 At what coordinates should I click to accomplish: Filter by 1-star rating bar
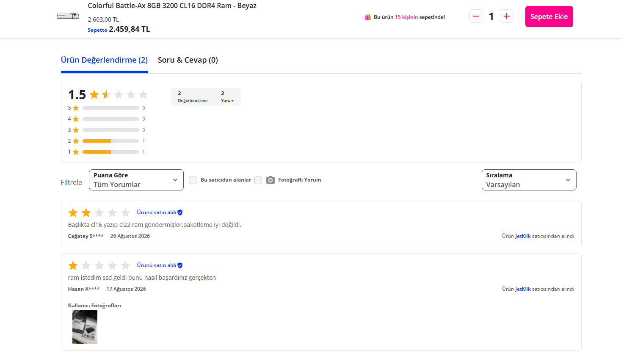click(x=110, y=152)
